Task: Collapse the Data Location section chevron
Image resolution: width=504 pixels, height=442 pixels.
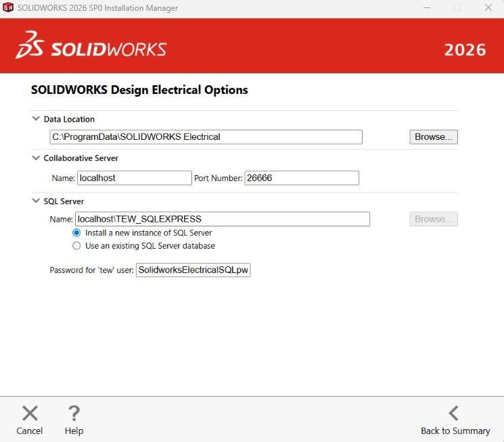Action: coord(36,118)
